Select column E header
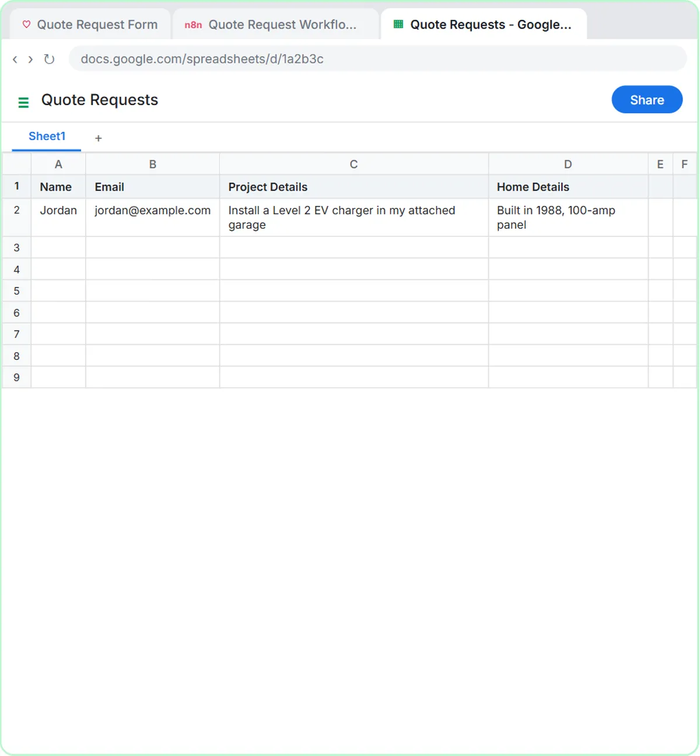 (660, 164)
